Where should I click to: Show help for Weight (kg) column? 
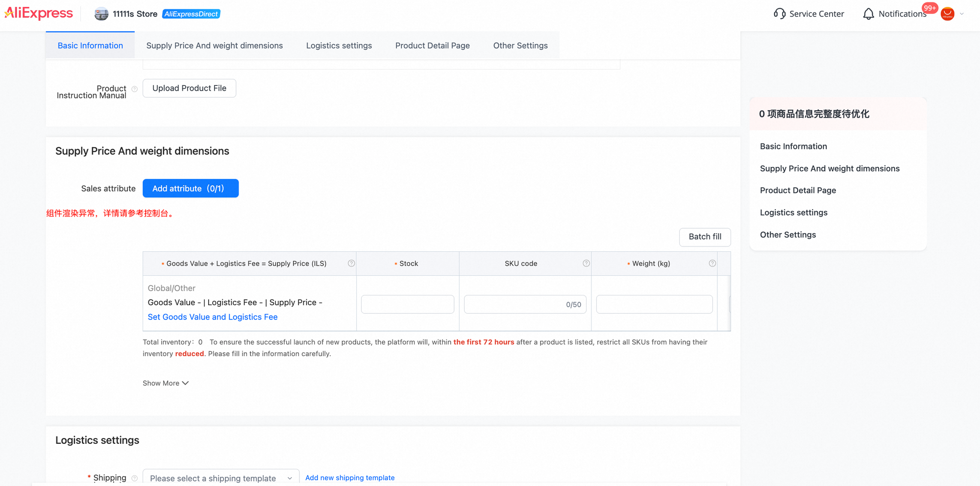tap(712, 263)
